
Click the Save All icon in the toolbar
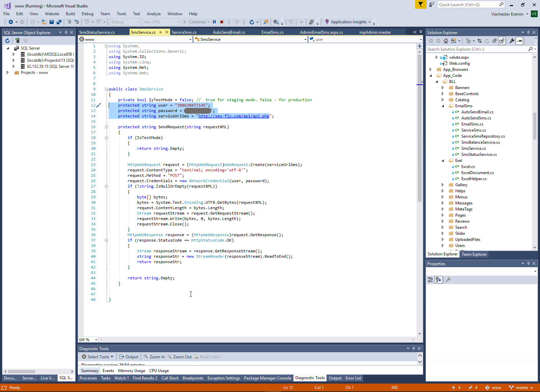pos(59,22)
